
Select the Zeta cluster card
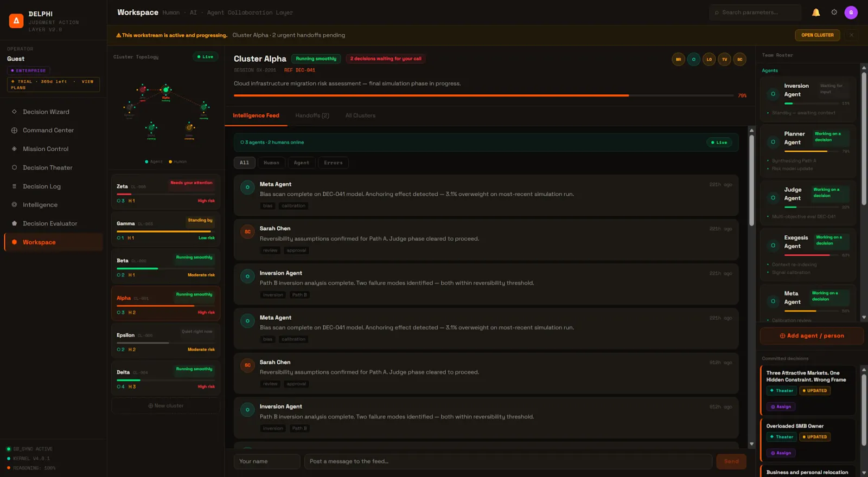165,191
